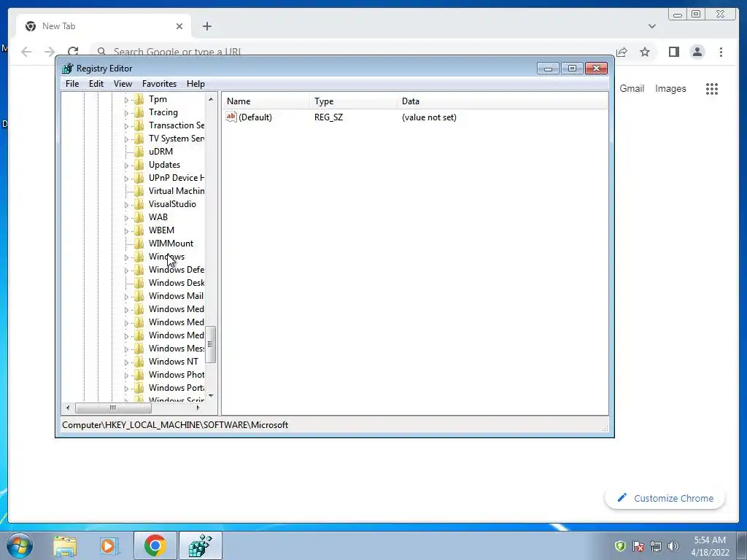This screenshot has width=747, height=560.
Task: Click the Data column header
Action: pyautogui.click(x=503, y=101)
